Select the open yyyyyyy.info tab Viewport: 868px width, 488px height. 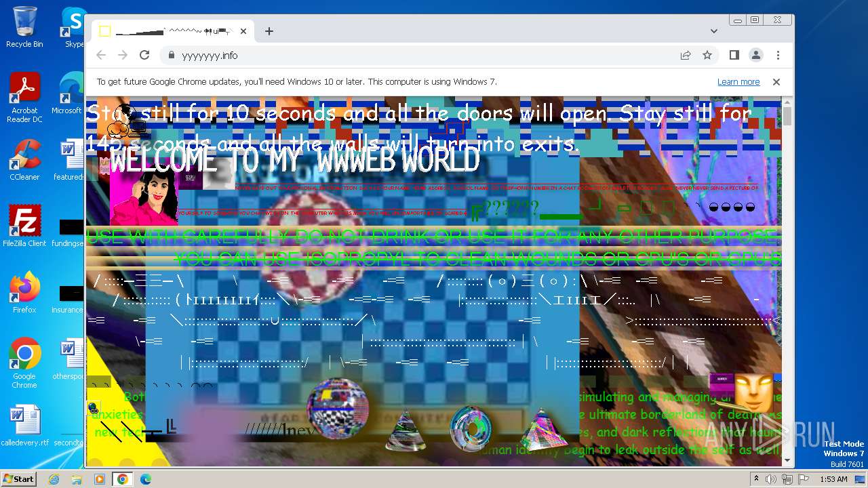pyautogui.click(x=173, y=31)
